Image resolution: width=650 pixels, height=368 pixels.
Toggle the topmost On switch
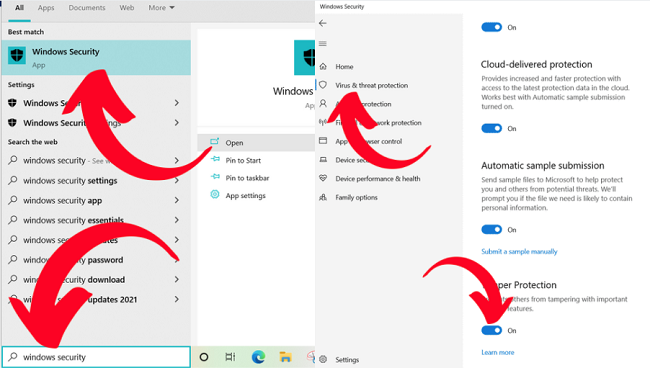(492, 27)
